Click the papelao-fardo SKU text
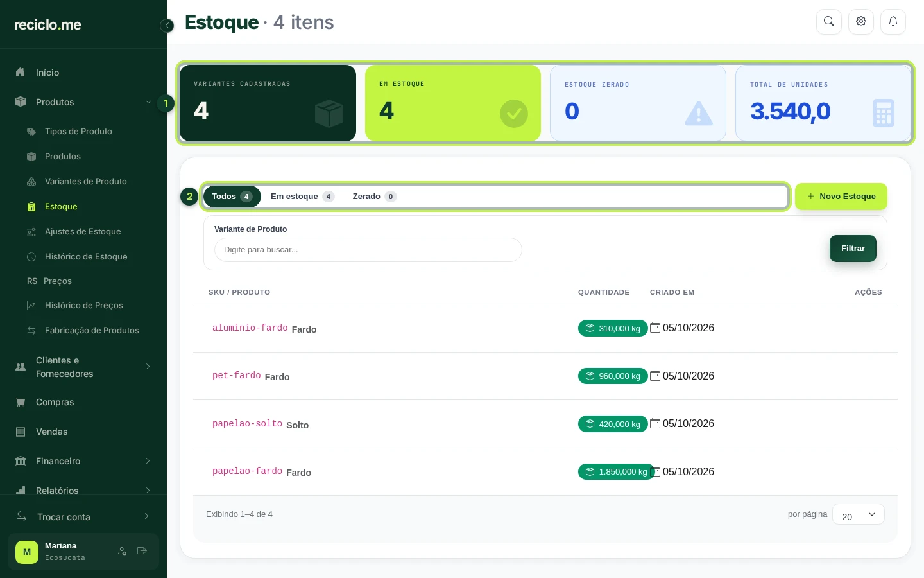The height and width of the screenshot is (578, 924). point(248,471)
